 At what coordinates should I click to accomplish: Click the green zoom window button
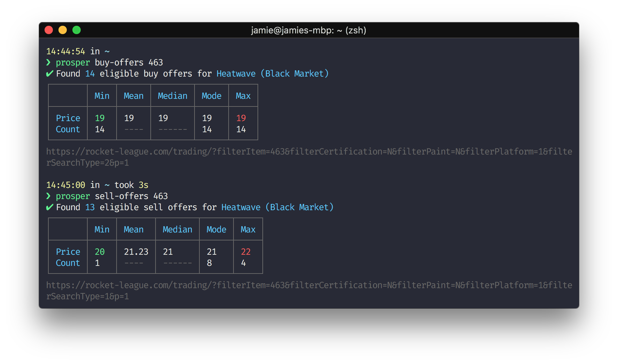tap(77, 30)
